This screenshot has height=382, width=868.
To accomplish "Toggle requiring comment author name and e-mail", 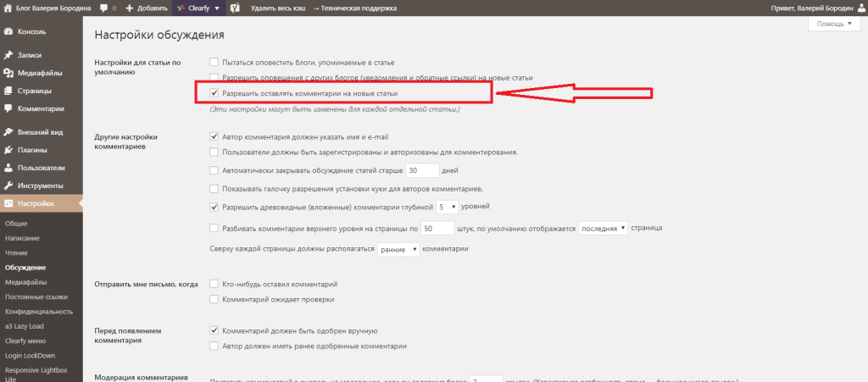I will 214,136.
